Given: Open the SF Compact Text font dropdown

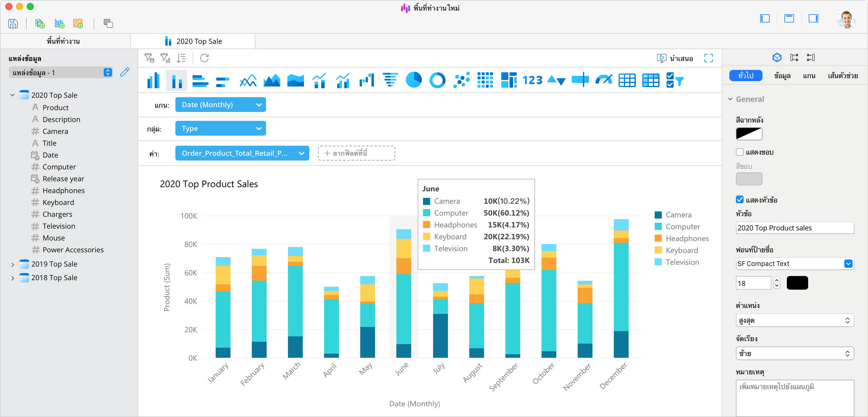Looking at the screenshot, I should pos(848,264).
